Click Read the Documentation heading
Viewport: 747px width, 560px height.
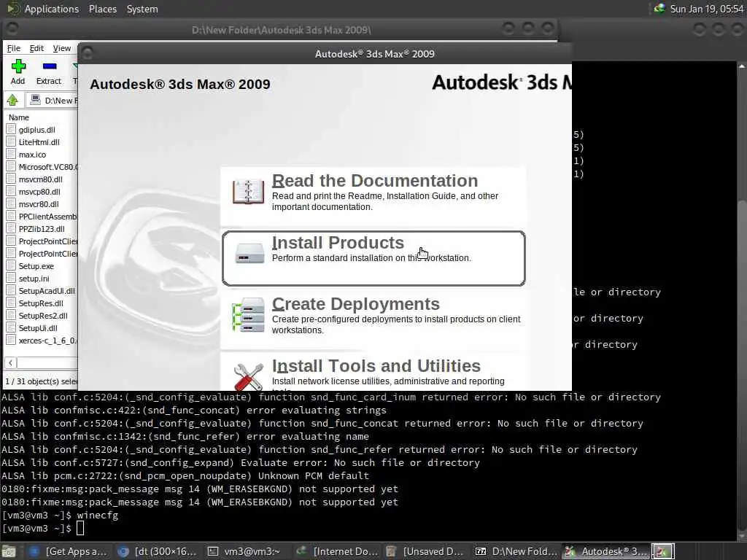point(374,181)
